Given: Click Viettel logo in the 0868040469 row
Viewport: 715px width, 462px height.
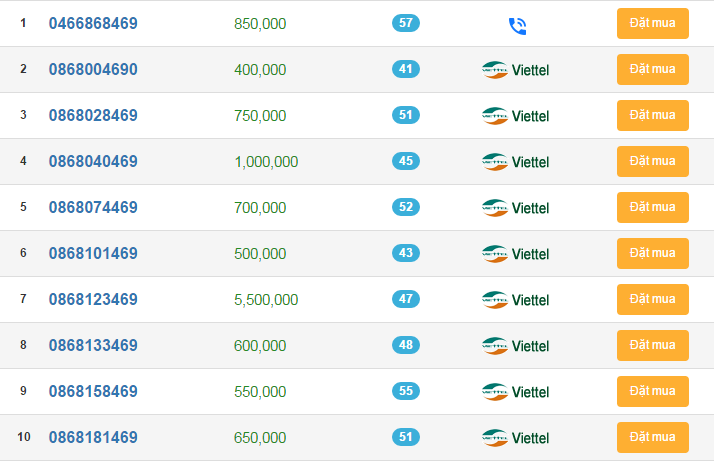Looking at the screenshot, I should point(516,162).
